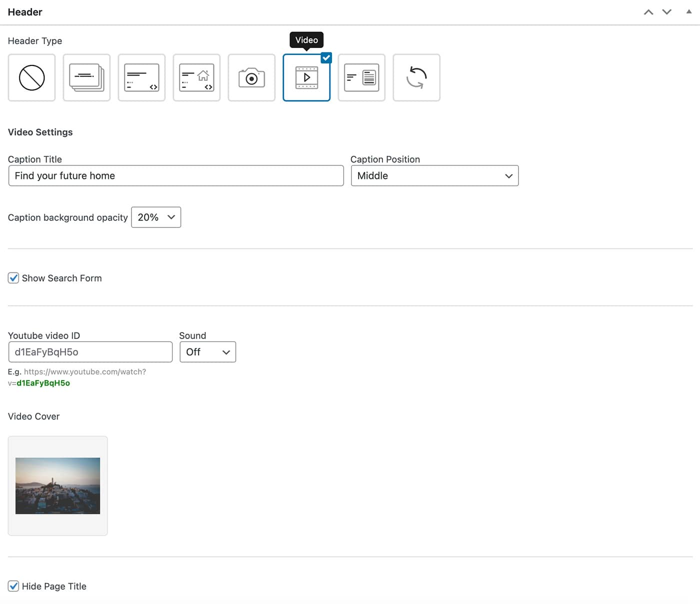Click the example YouTube URL text

tap(84, 372)
